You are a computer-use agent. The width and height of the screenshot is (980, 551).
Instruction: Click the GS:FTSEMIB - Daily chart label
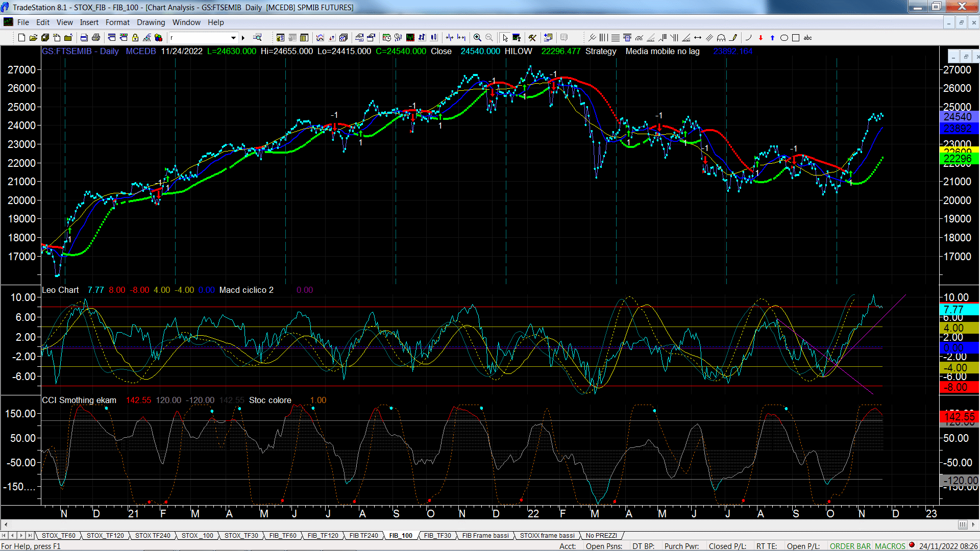pos(80,51)
